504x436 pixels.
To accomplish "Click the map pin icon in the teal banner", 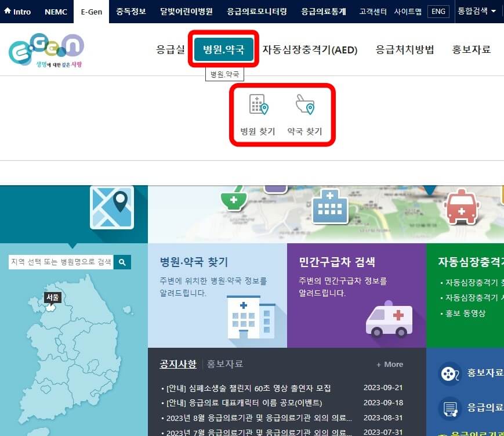I will pyautogui.click(x=113, y=207).
